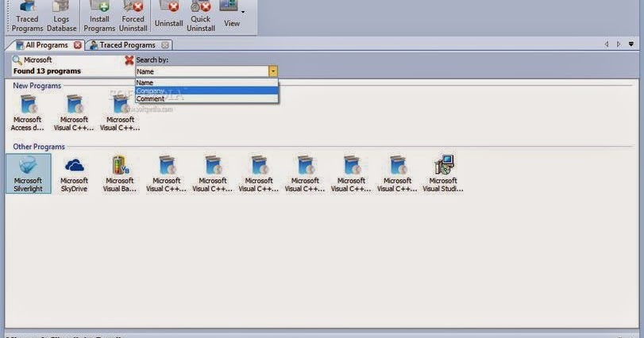Click the Install Programs toolbar icon

tap(99, 17)
